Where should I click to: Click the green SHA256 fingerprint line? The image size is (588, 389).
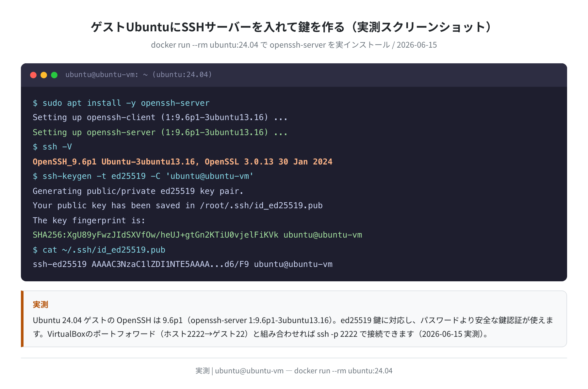tap(197, 235)
